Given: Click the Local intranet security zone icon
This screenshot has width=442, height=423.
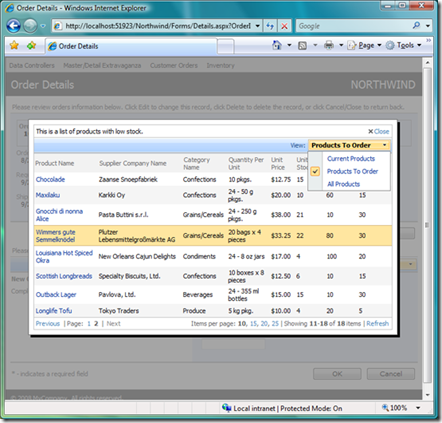Looking at the screenshot, I should point(227,408).
